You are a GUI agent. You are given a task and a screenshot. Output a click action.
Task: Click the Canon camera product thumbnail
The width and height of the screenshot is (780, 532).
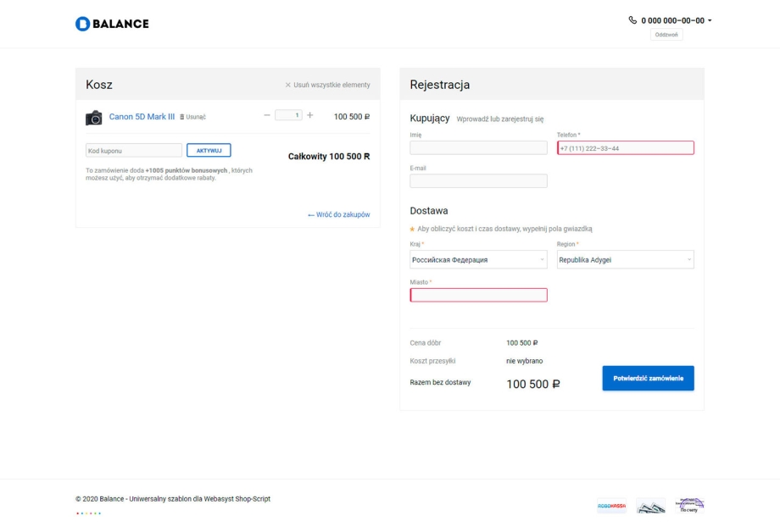(x=94, y=117)
